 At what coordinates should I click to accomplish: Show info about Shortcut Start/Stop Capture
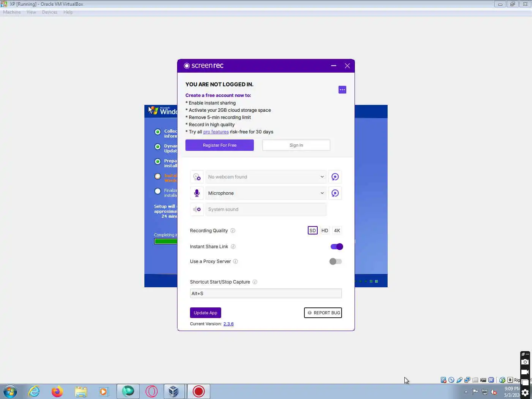pyautogui.click(x=255, y=282)
